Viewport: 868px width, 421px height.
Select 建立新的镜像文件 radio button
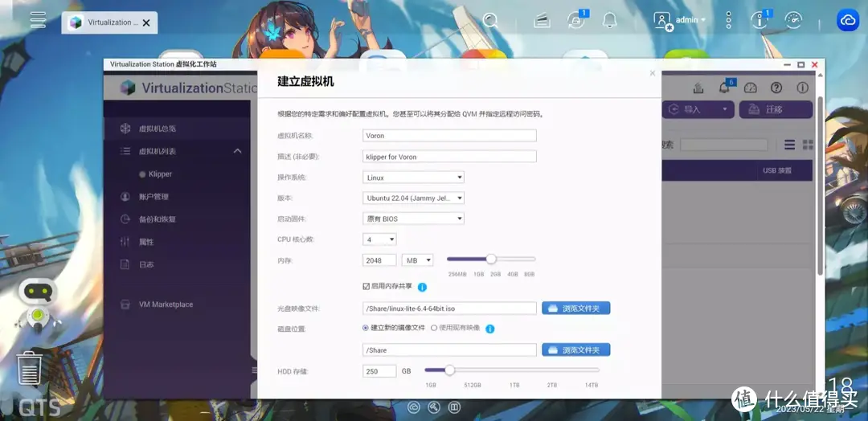[366, 328]
